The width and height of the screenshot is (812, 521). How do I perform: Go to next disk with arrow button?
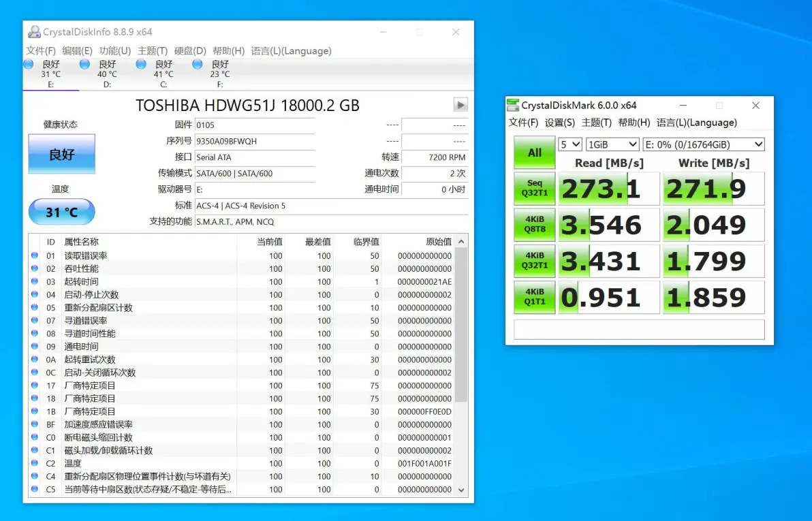[460, 105]
